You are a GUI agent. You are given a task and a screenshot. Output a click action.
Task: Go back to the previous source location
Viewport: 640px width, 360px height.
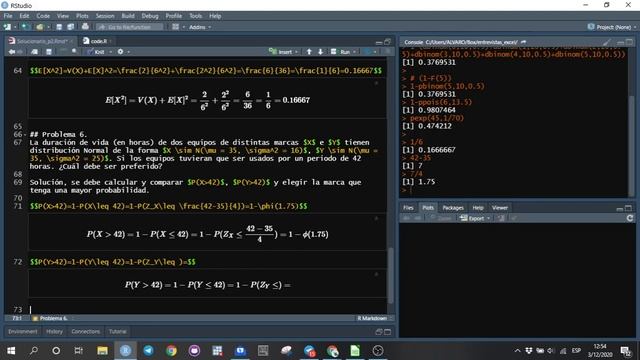12,52
